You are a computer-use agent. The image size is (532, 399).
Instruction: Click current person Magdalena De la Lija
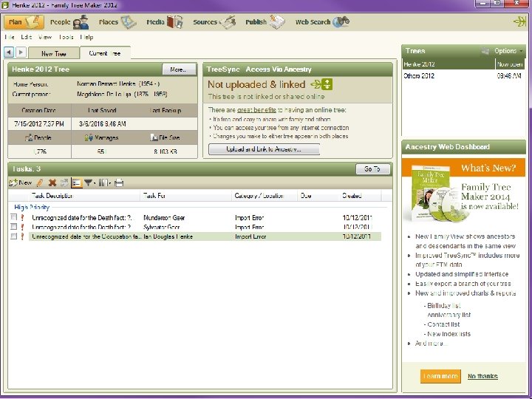coord(122,94)
